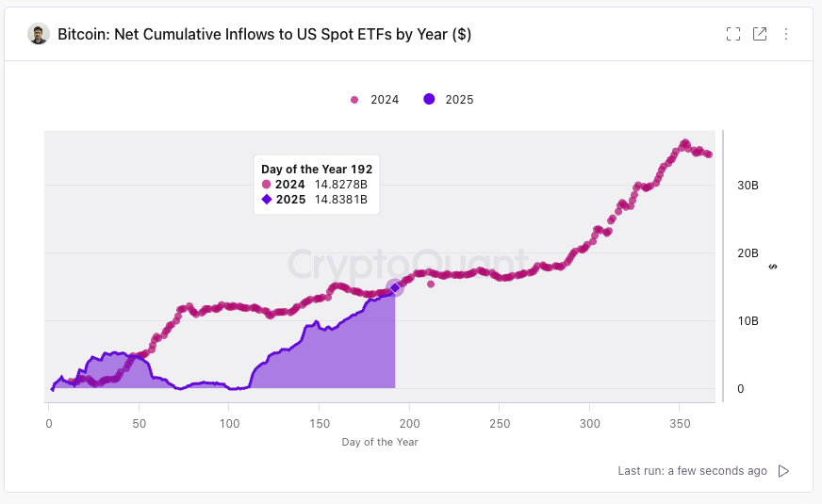Open the three-dot more options menu

(786, 34)
